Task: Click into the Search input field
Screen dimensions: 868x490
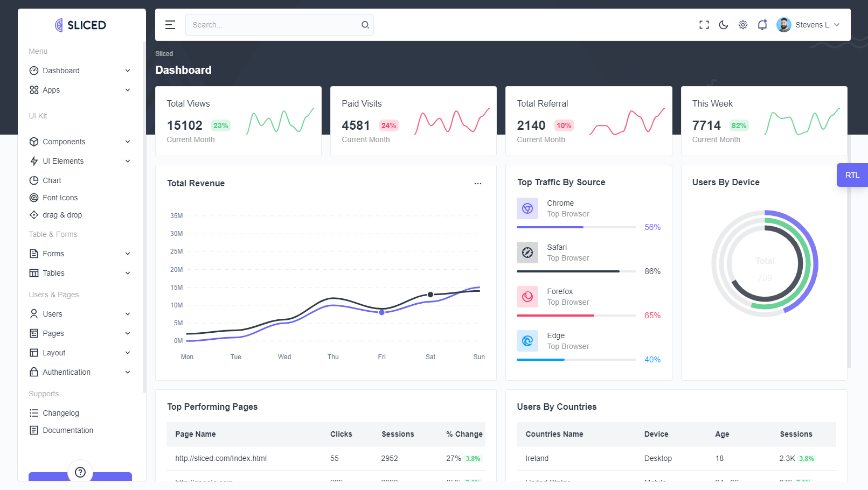Action: [x=272, y=25]
